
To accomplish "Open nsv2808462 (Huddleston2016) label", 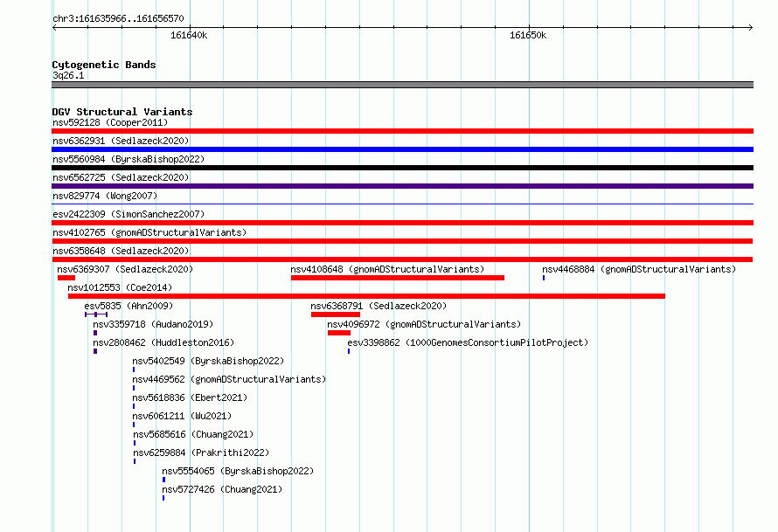I will (163, 342).
